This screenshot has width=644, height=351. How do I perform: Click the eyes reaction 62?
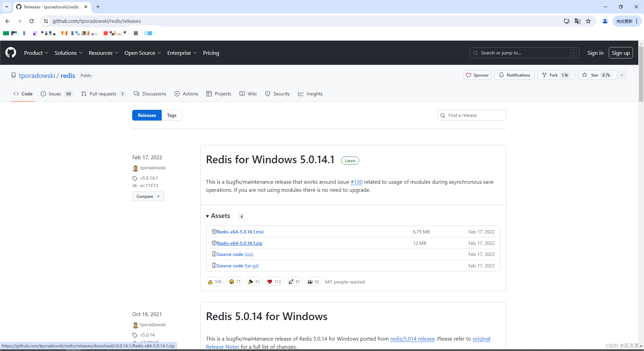[x=314, y=281]
